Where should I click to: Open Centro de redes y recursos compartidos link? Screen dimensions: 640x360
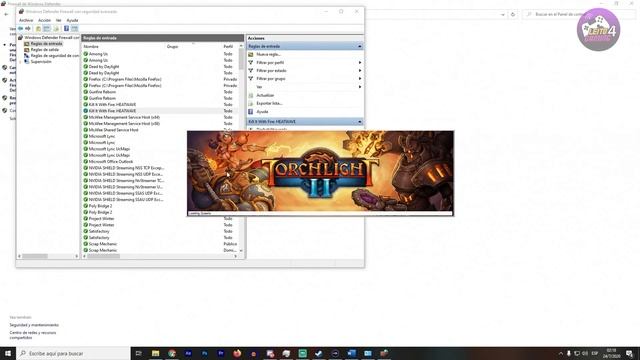click(33, 335)
